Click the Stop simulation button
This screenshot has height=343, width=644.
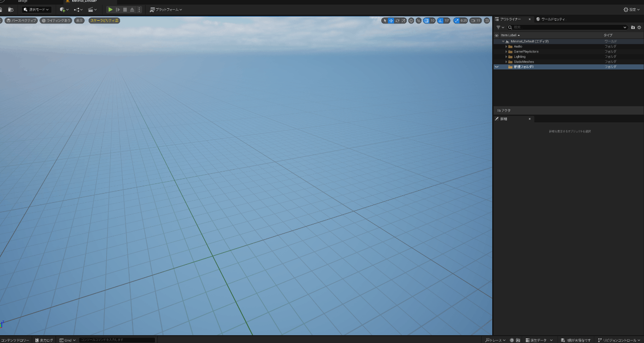pyautogui.click(x=125, y=9)
